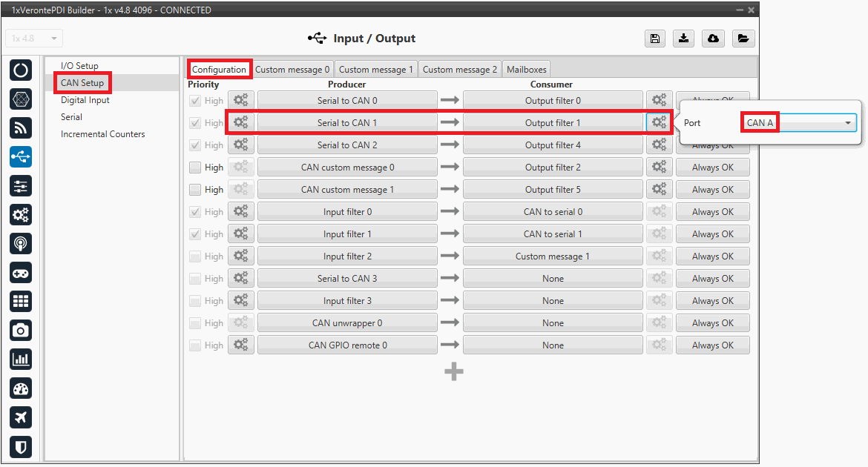This screenshot has height=467, width=868.
Task: Switch to the Mailboxes tab
Action: [x=526, y=70]
